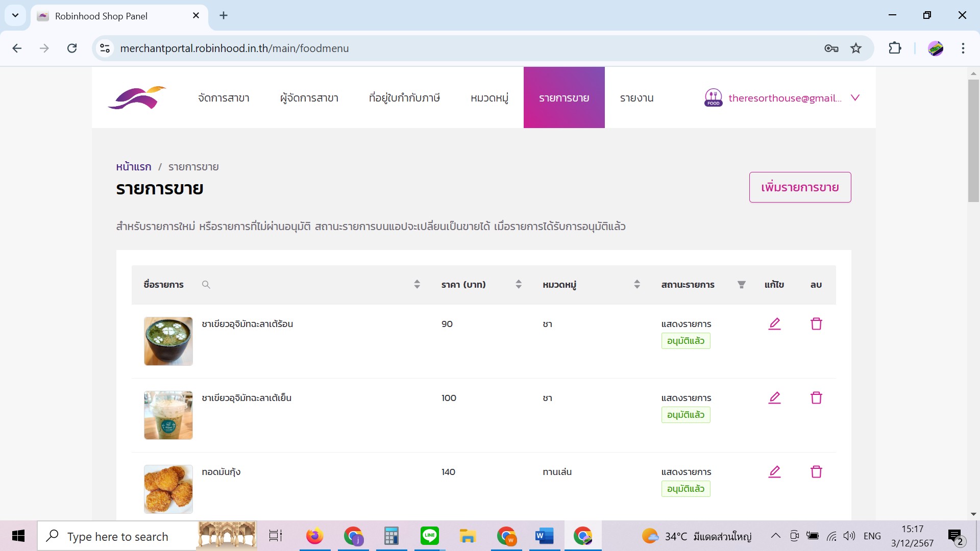The image size is (980, 551).
Task: Click the เพิ่มรายการขาย button
Action: click(799, 187)
